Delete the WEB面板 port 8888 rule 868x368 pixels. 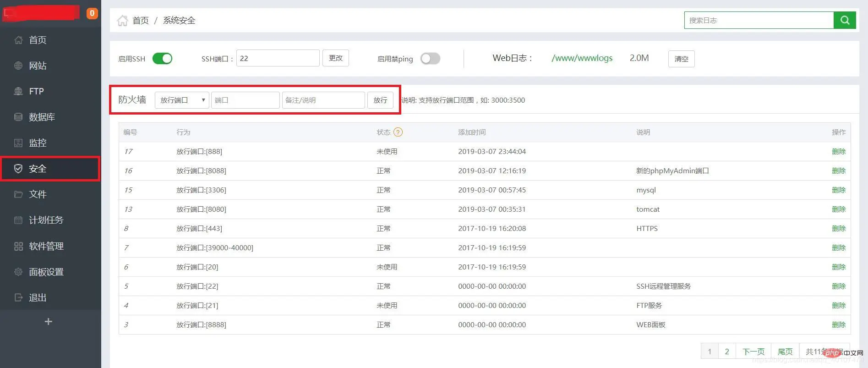(839, 324)
